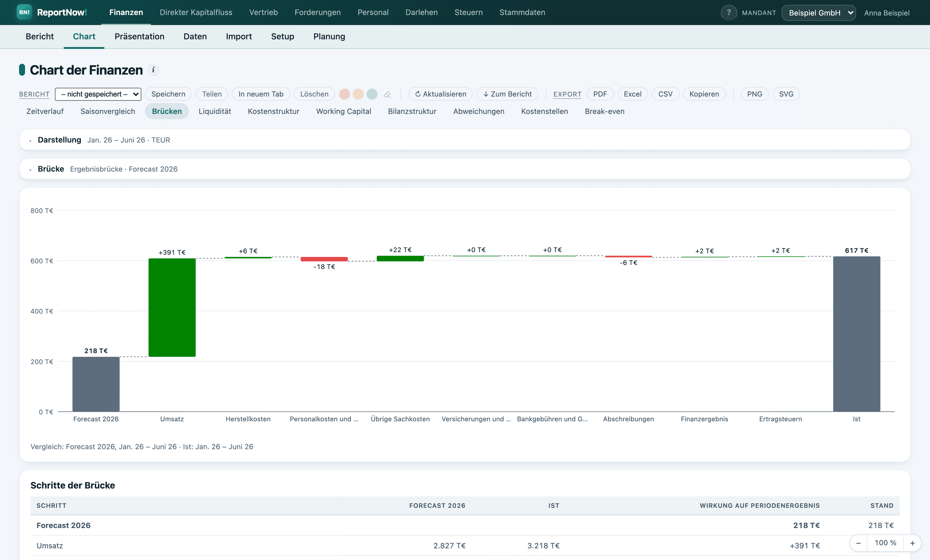Click the Kopieren button
Image resolution: width=930 pixels, height=560 pixels.
(x=704, y=94)
